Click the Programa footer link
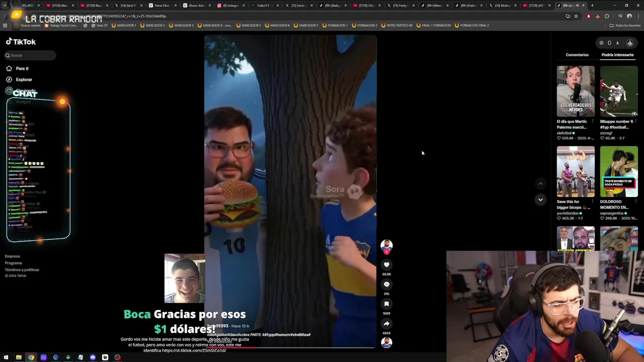 click(x=13, y=263)
